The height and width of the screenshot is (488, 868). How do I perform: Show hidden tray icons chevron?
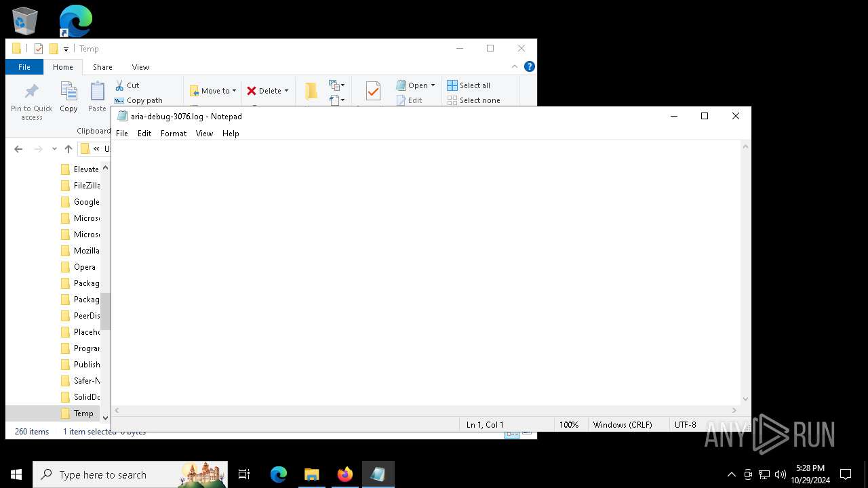pos(731,474)
